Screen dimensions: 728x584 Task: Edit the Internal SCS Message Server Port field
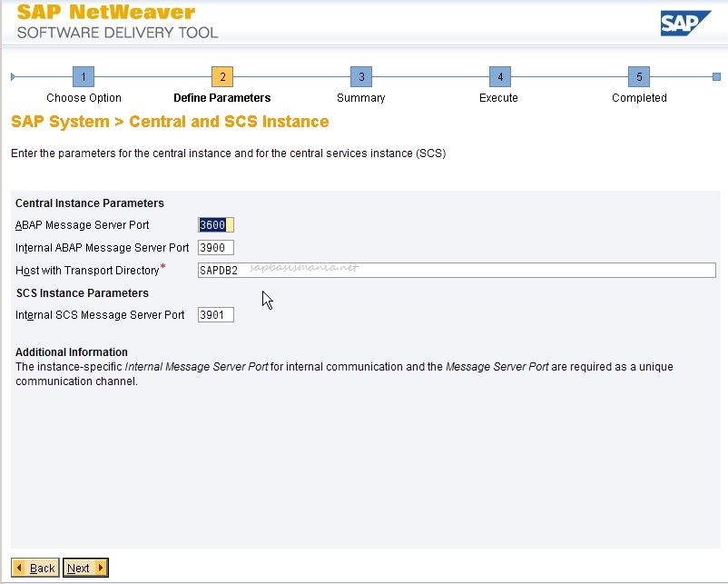[216, 315]
